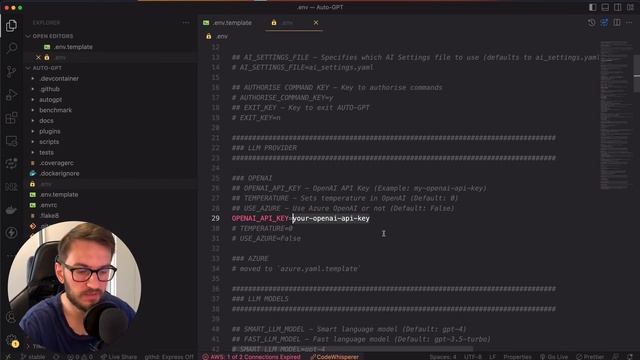Expand the docs folder
The image size is (640, 360).
click(x=46, y=121)
